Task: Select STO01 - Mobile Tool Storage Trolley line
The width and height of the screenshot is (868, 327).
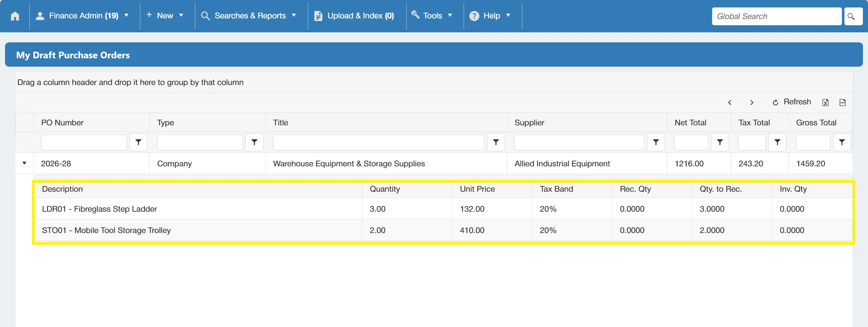Action: [x=443, y=230]
